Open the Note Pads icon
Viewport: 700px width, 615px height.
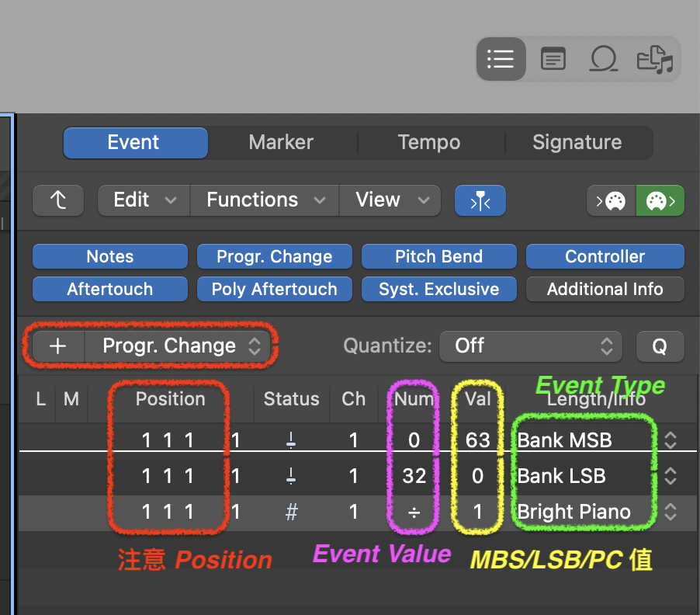553,59
